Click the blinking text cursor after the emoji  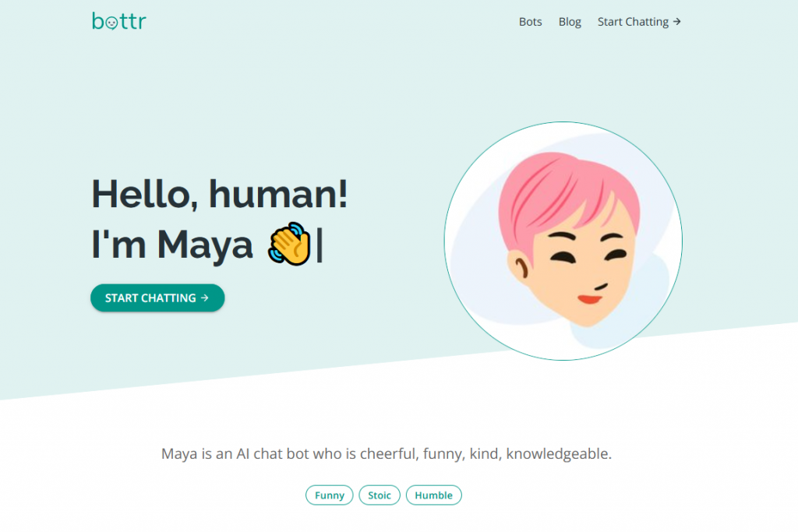point(320,245)
